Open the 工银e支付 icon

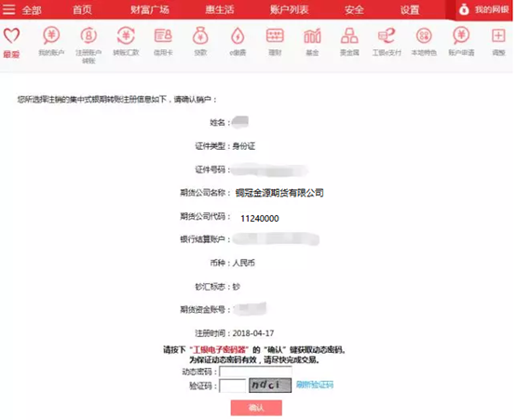(387, 35)
